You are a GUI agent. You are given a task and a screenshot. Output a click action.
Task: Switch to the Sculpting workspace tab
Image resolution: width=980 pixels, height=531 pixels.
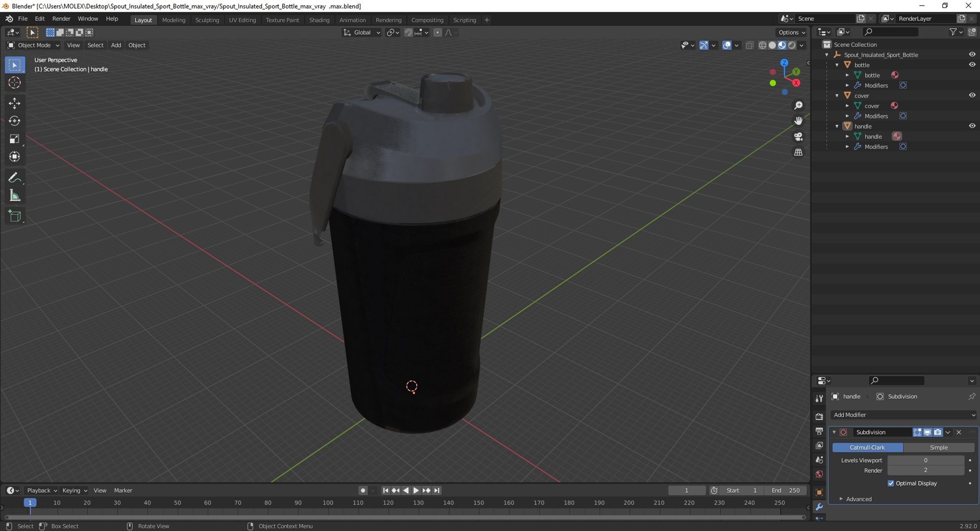pyautogui.click(x=207, y=20)
